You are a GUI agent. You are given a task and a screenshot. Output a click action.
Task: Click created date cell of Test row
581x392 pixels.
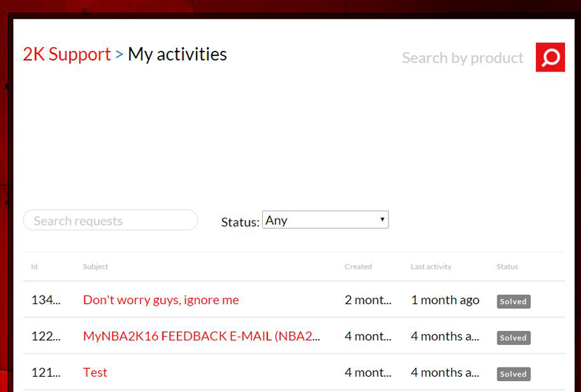[368, 372]
